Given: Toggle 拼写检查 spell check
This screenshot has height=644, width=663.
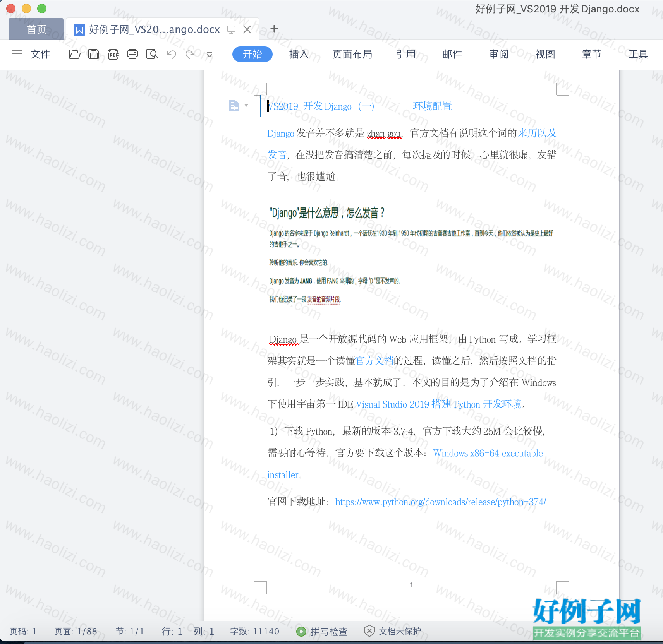Looking at the screenshot, I should pyautogui.click(x=322, y=632).
